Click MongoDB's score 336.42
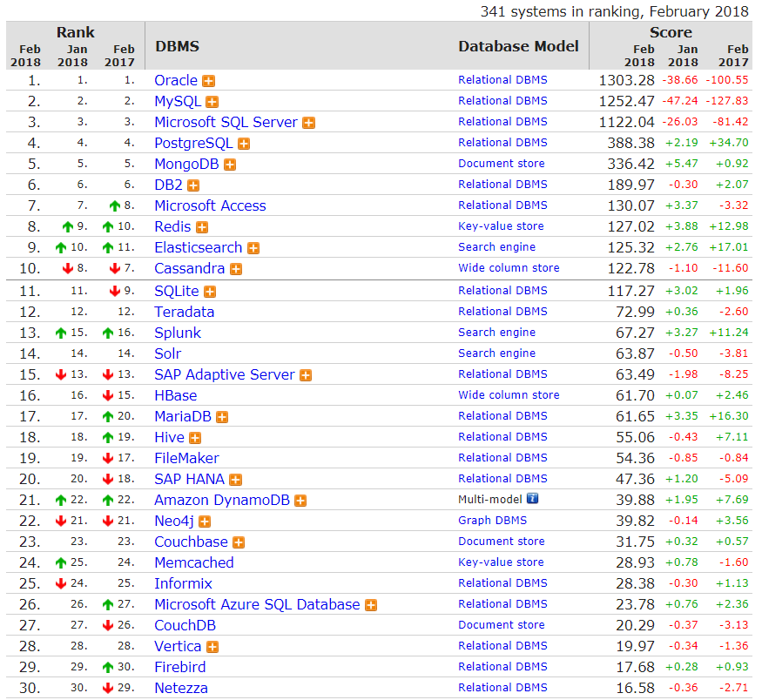The width and height of the screenshot is (762, 700). click(631, 164)
